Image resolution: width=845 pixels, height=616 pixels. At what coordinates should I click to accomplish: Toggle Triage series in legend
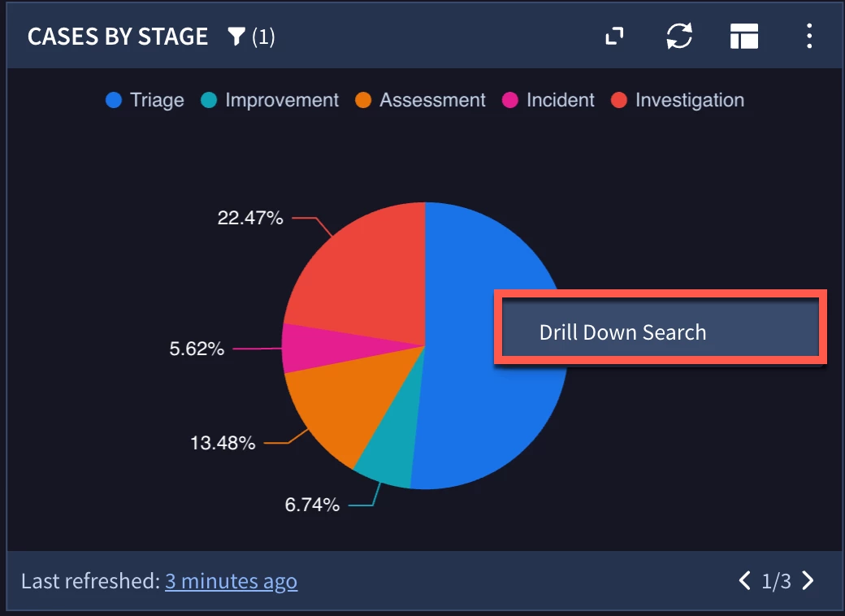[145, 100]
